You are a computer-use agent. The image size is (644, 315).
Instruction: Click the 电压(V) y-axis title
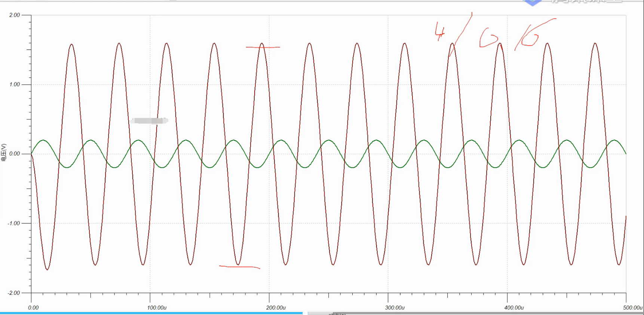[4, 152]
